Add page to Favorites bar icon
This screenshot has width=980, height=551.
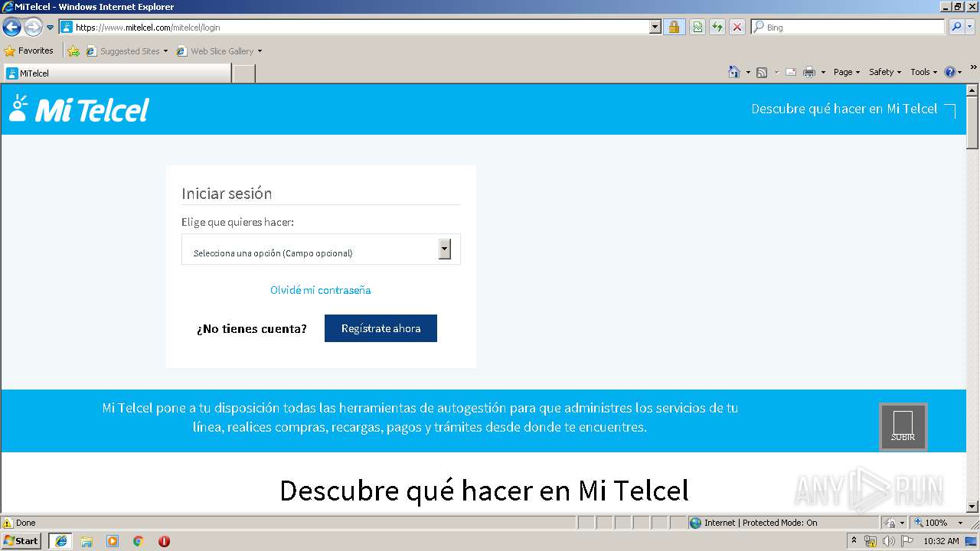click(x=73, y=51)
